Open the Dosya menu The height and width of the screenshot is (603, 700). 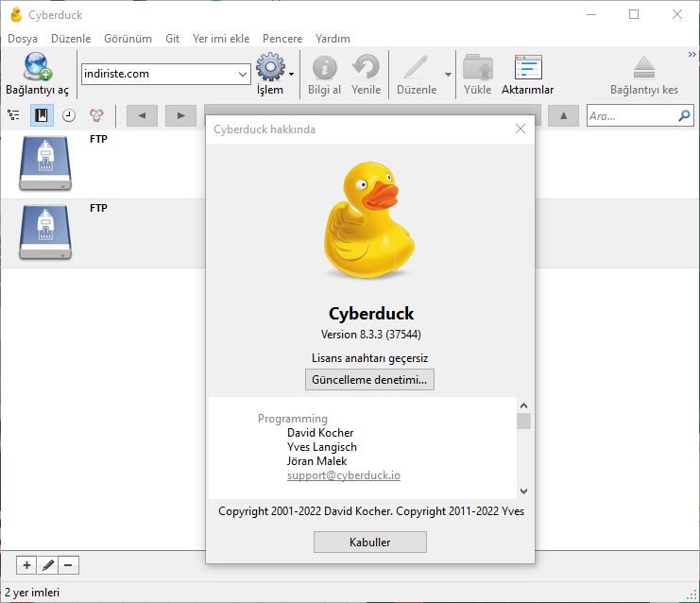click(x=23, y=39)
